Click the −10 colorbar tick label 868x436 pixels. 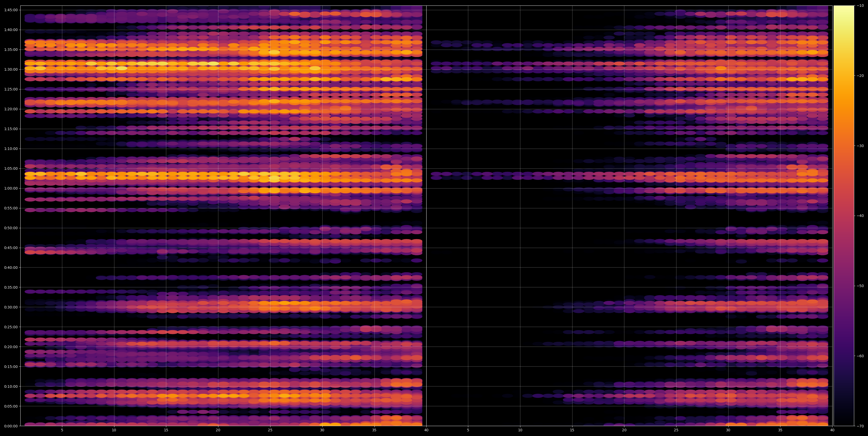click(x=860, y=5)
